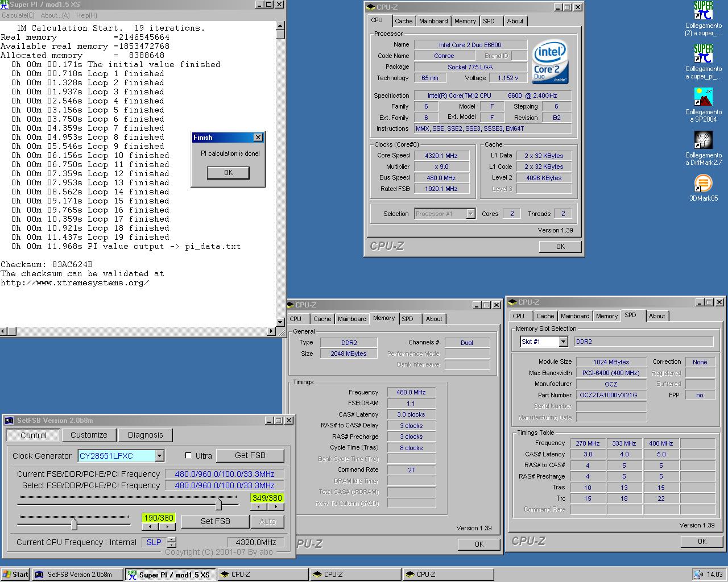The width and height of the screenshot is (728, 582).
Task: Click the Part Number OCZ2TA1000VX21G value
Action: 611,395
